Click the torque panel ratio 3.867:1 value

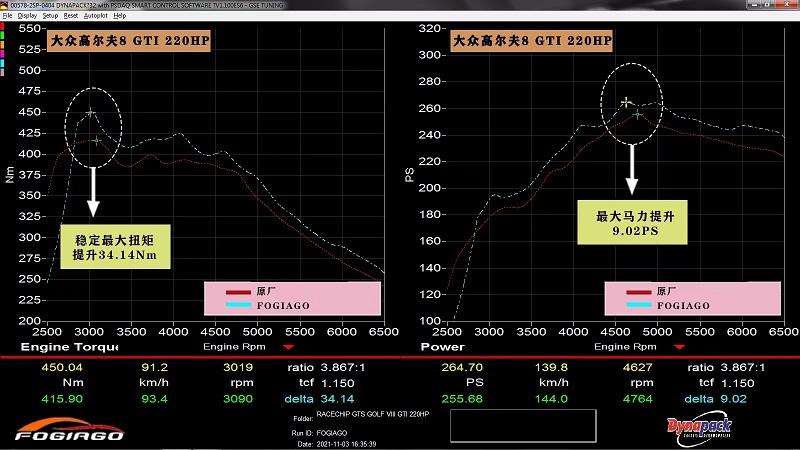point(343,367)
